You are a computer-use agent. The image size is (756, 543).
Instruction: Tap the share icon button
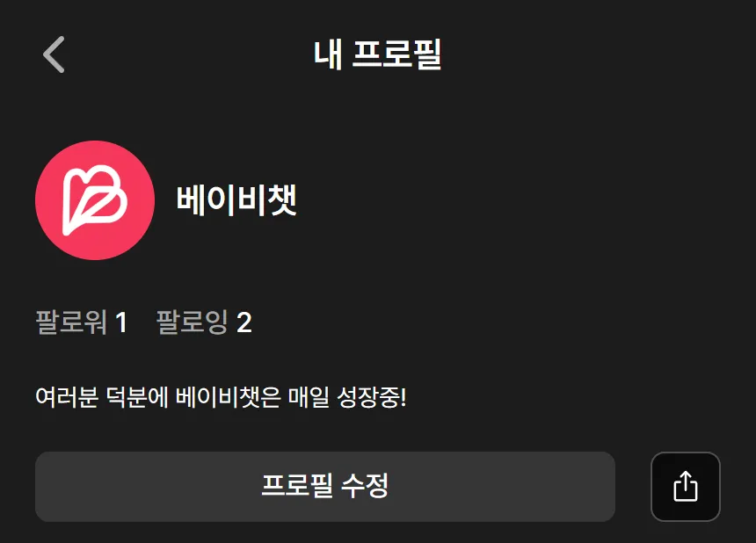685,487
